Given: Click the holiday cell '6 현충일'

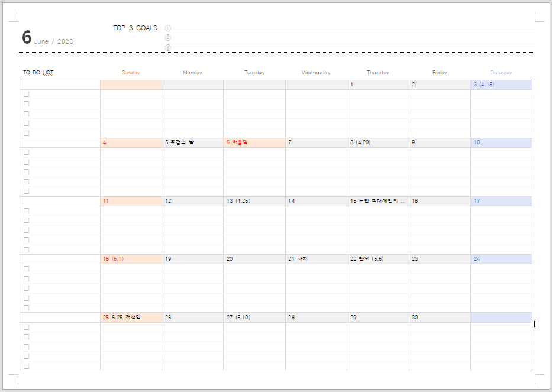Looking at the screenshot, I should (254, 143).
